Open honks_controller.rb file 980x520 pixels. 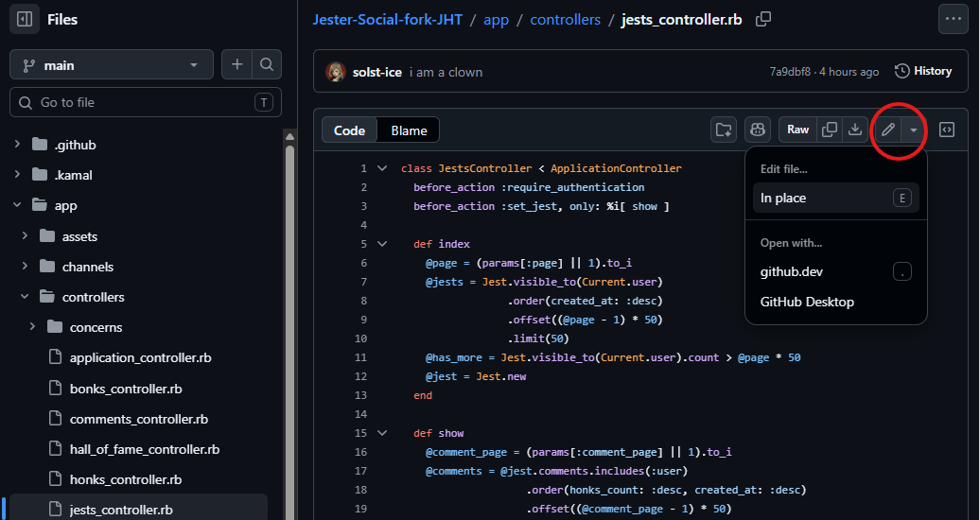tap(126, 479)
